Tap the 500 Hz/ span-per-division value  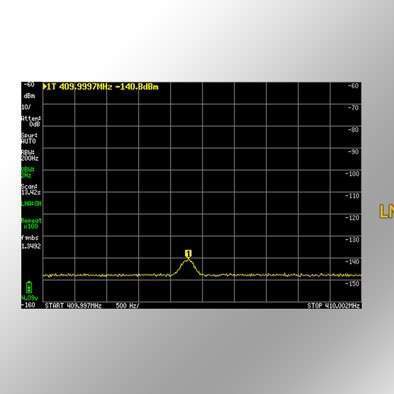(x=127, y=306)
